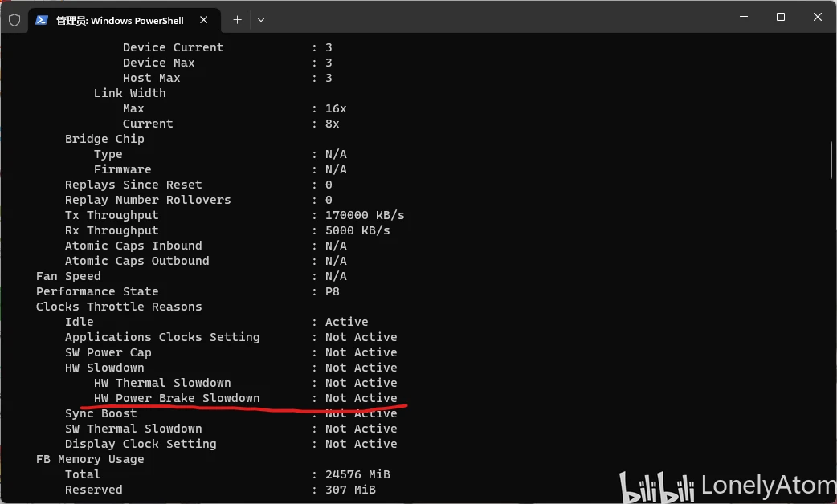The image size is (837, 504).
Task: Click the 'Replays Since Reset' label
Action: tap(133, 185)
